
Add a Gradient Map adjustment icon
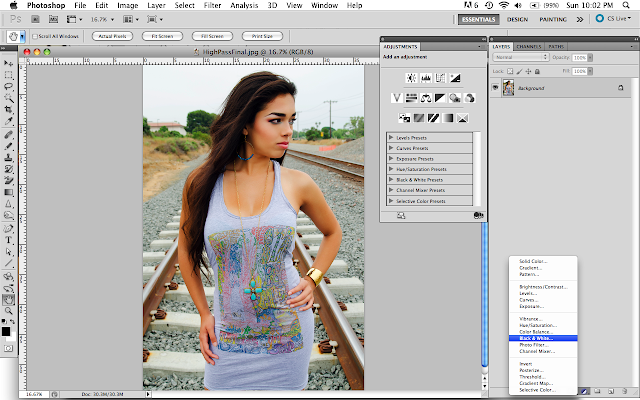448,118
